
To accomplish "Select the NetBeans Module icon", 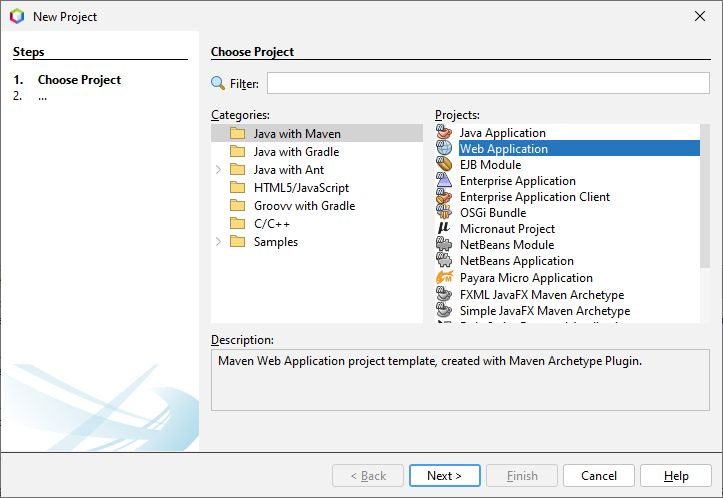I will pyautogui.click(x=445, y=245).
